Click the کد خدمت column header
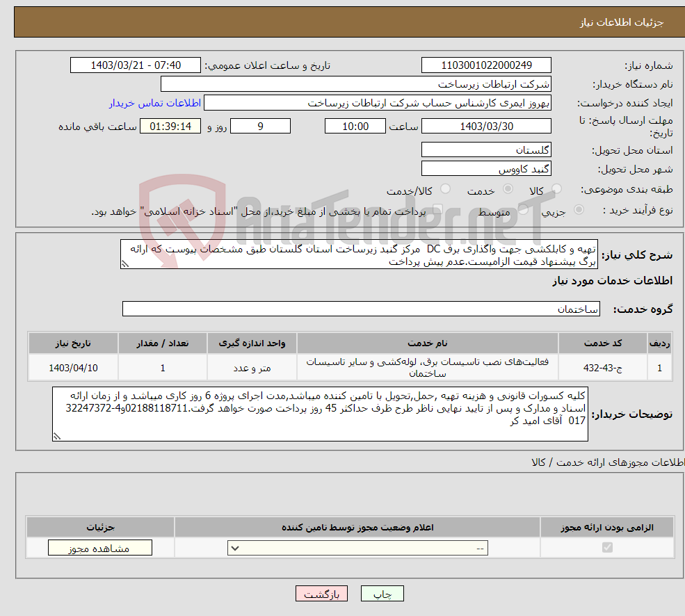 [602, 343]
